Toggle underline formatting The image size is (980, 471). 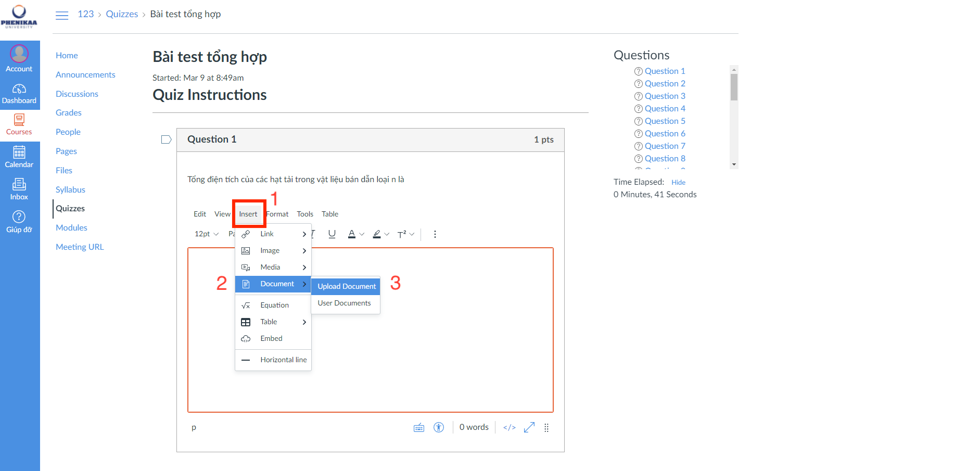click(332, 234)
